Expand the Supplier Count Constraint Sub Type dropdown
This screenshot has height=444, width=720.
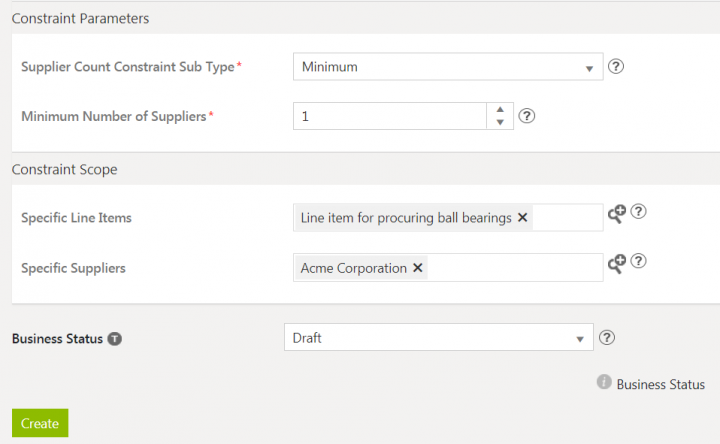pyautogui.click(x=588, y=68)
